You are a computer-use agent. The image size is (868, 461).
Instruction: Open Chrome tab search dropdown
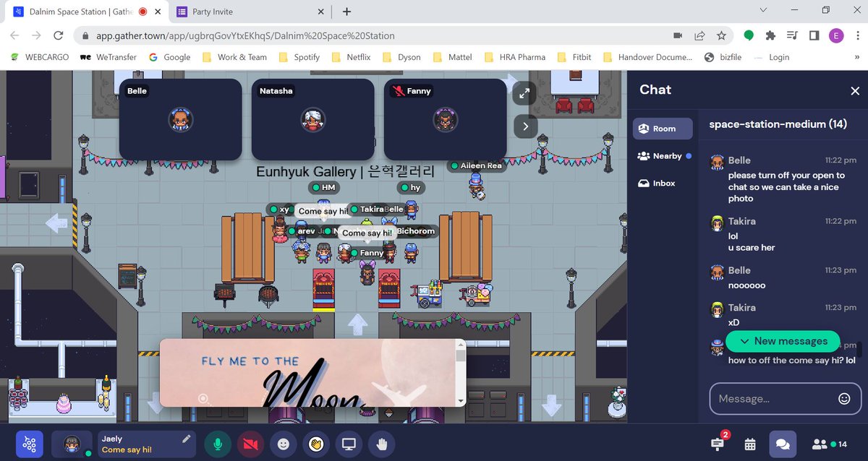763,11
